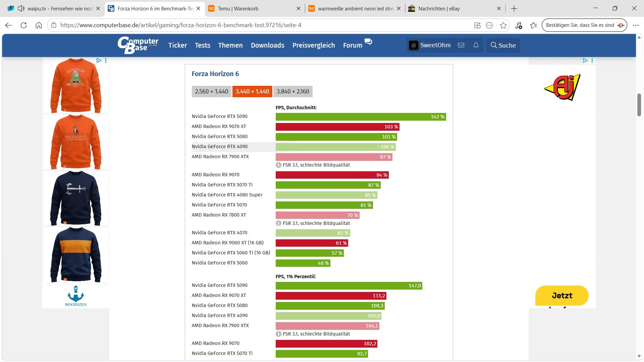Click the 147,0 percentile bar for RTX 5090
This screenshot has width=644, height=362.
[x=349, y=286]
